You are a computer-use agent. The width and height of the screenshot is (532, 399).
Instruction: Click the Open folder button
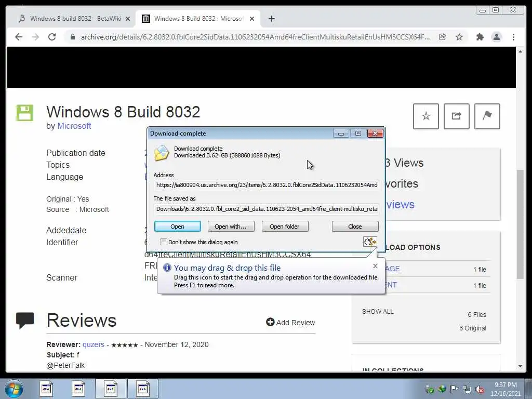(285, 227)
